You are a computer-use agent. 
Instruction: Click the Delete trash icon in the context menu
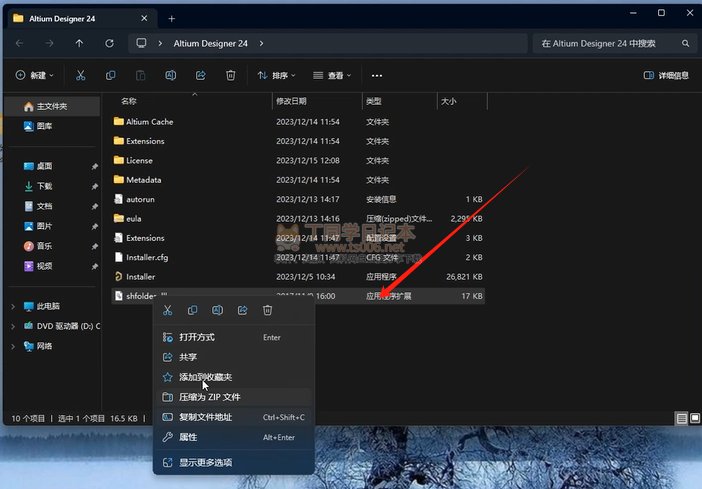click(267, 311)
